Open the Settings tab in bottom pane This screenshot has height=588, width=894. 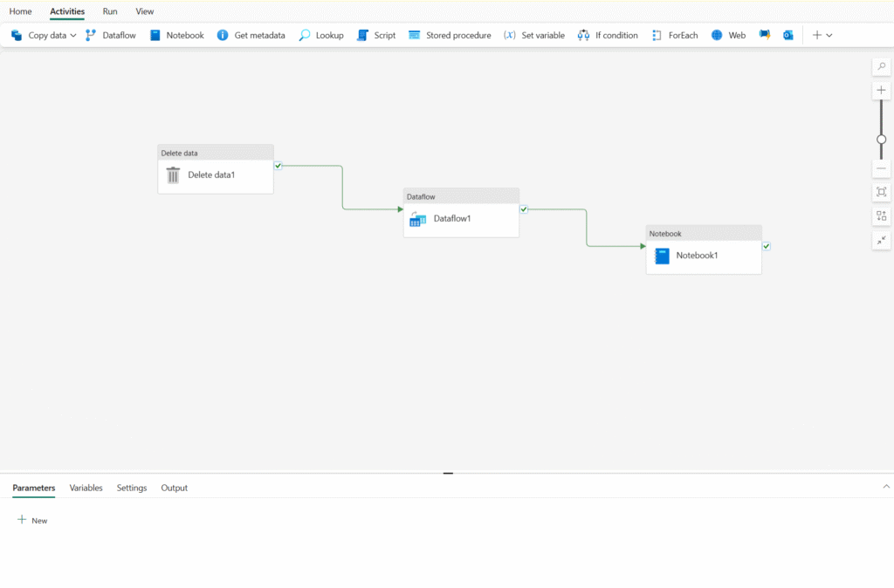click(x=132, y=489)
